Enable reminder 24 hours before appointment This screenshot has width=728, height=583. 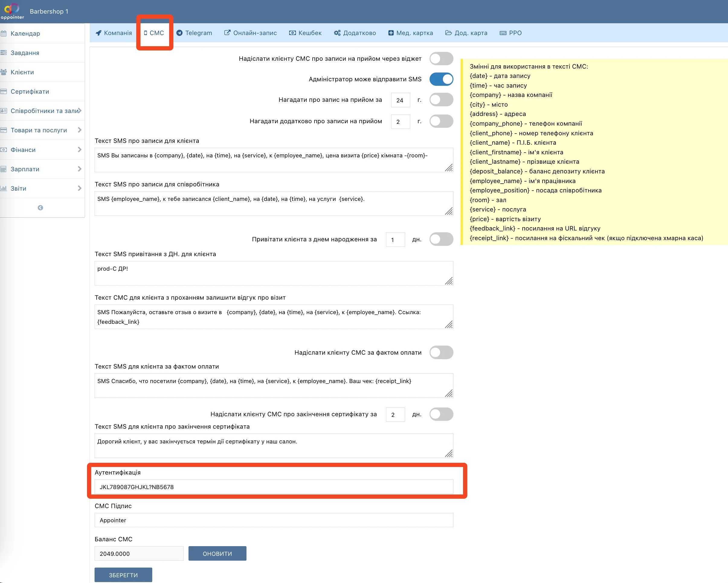[x=441, y=100]
